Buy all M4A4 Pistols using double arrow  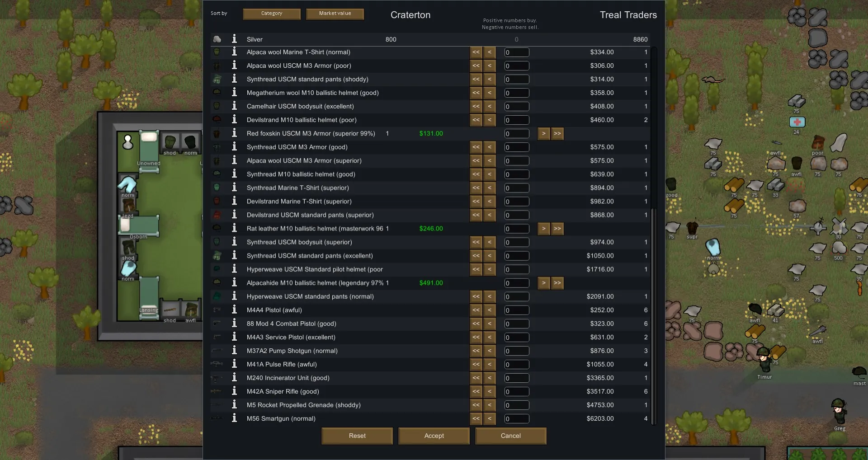(x=476, y=310)
